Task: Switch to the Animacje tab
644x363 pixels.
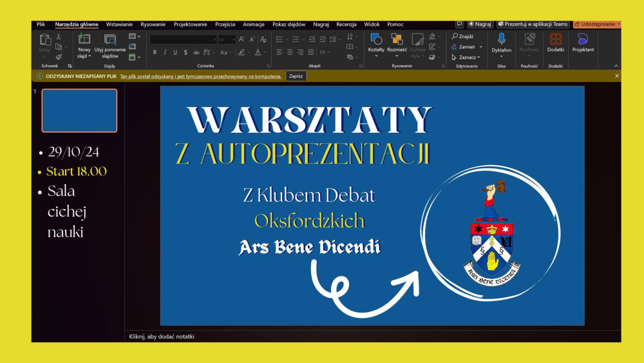Action: (253, 25)
